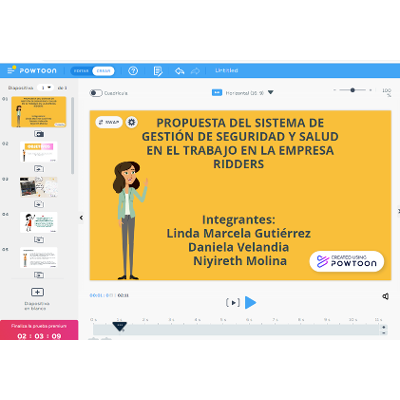
Task: Click the 10s mark on timeline
Action: pyautogui.click(x=353, y=320)
